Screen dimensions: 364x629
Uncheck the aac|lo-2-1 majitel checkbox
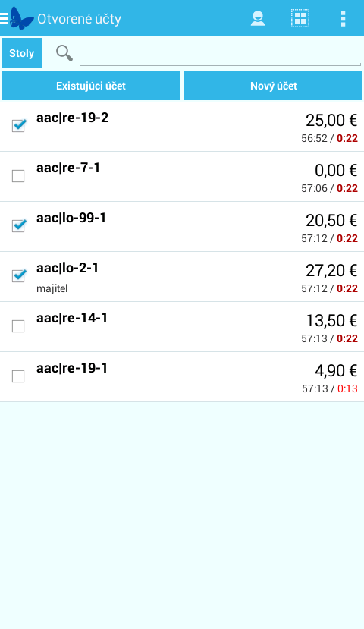pyautogui.click(x=18, y=276)
